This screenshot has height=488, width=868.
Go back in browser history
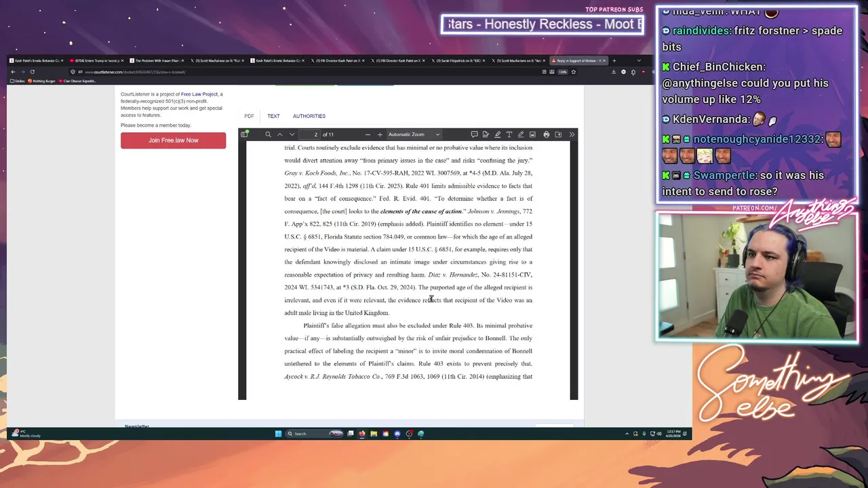pos(13,71)
